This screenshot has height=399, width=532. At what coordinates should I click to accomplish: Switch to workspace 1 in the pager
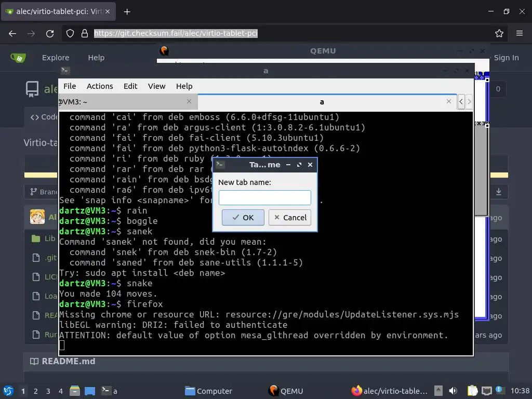coord(23,391)
